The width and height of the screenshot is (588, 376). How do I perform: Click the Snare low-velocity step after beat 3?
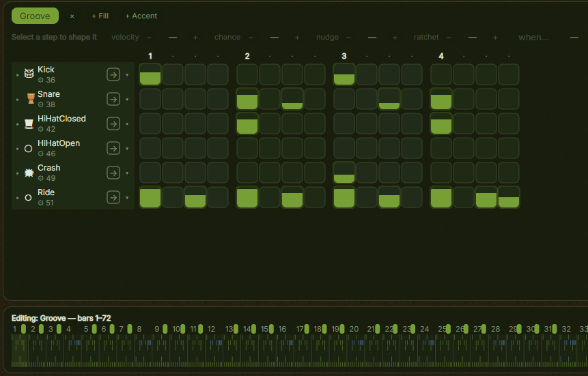pyautogui.click(x=389, y=99)
